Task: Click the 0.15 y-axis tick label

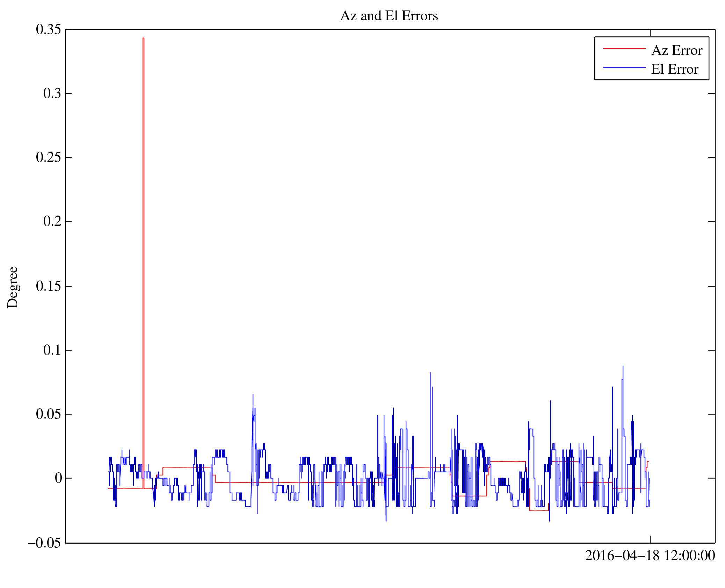Action: [48, 286]
